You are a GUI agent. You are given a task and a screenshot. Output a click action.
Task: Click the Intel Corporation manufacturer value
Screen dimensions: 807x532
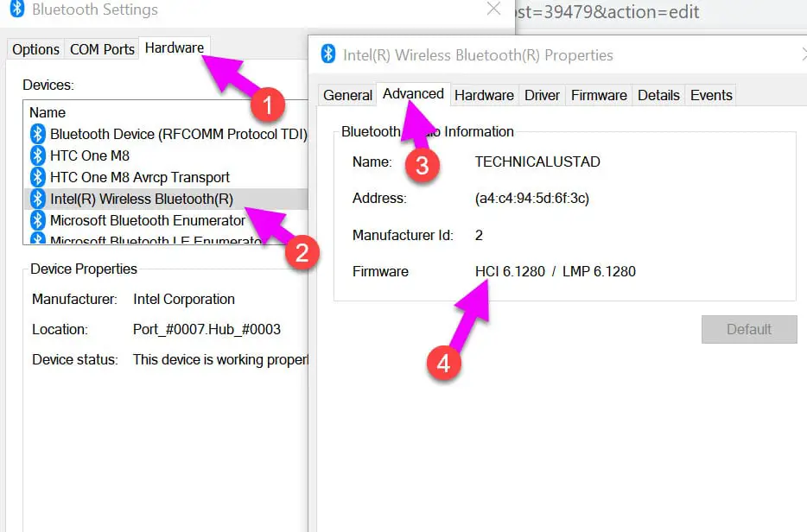184,299
